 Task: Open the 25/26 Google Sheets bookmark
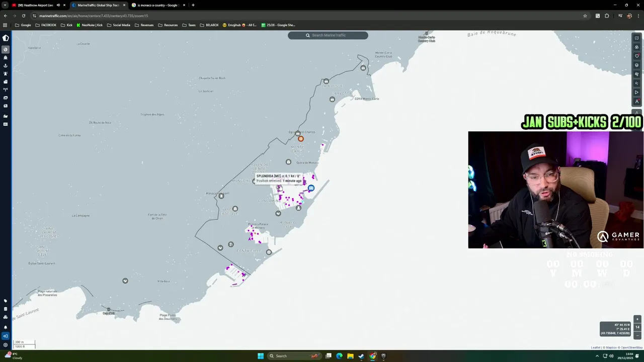click(278, 25)
